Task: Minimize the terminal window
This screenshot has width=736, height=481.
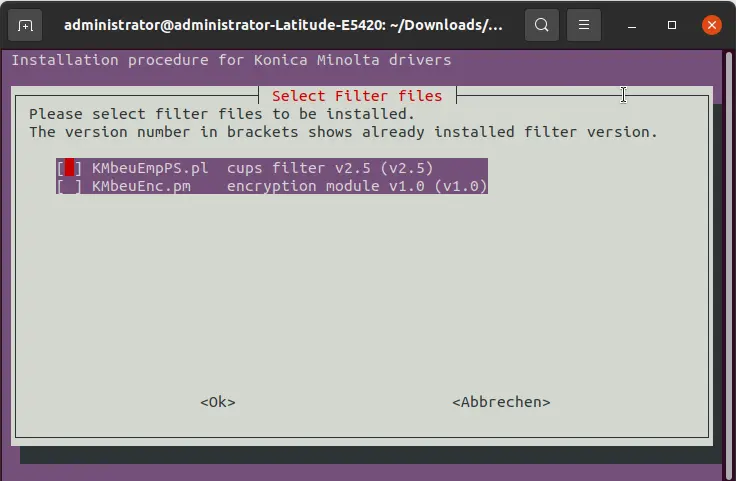Action: click(632, 25)
